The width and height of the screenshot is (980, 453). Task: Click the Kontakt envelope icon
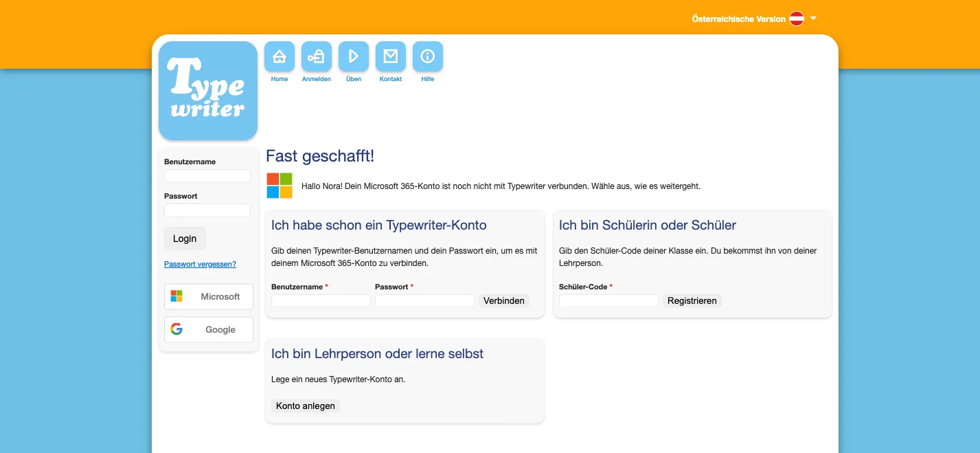391,56
